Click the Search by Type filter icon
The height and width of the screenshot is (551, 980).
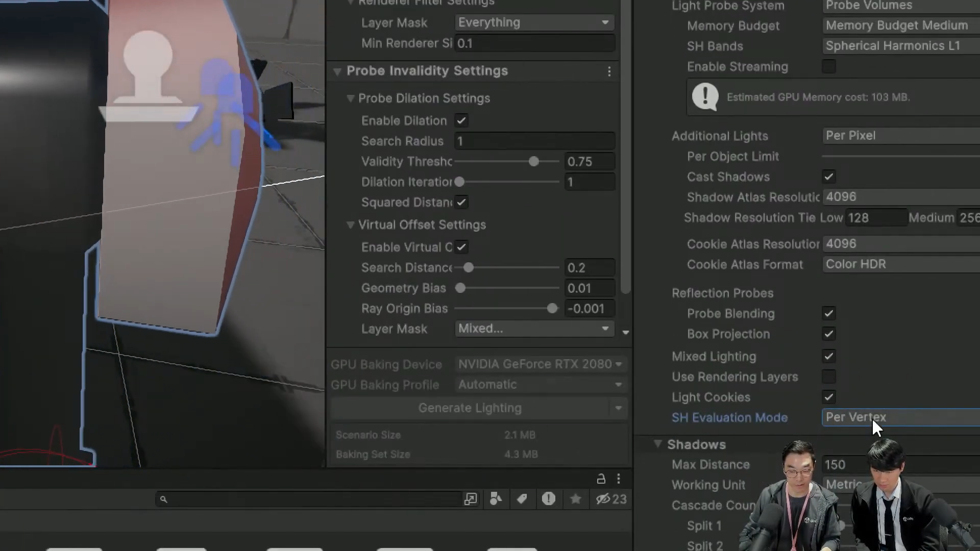click(496, 499)
